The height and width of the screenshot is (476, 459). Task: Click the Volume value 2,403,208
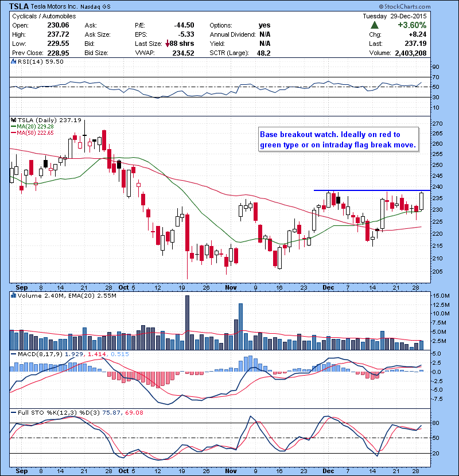tap(411, 53)
